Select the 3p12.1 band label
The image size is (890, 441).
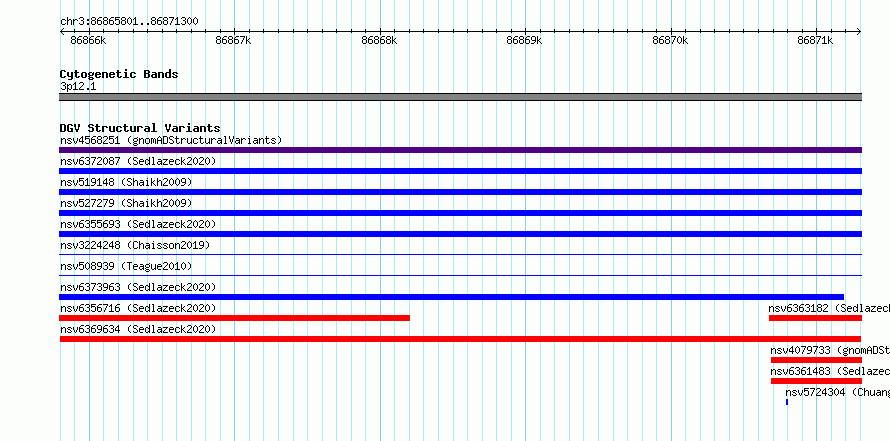click(78, 86)
